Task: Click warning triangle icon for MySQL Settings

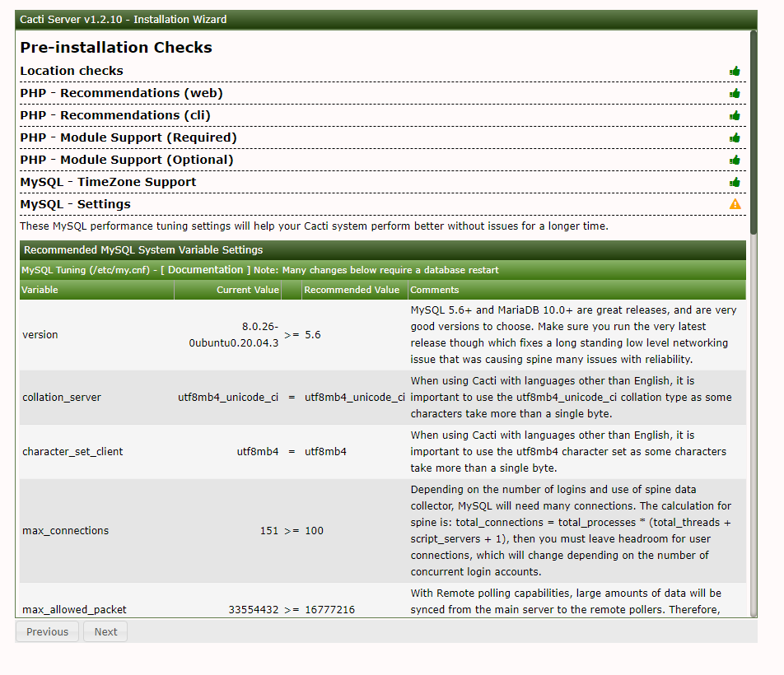Action: pos(735,204)
